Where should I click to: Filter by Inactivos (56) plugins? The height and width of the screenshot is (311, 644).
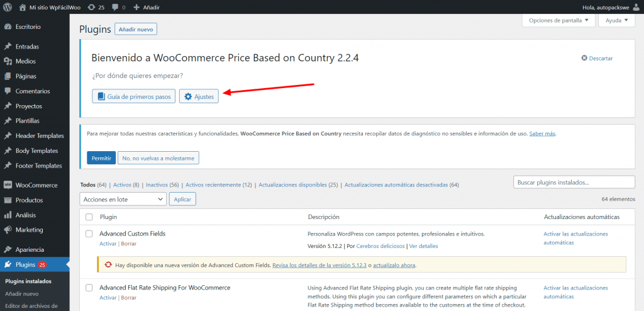pos(162,185)
